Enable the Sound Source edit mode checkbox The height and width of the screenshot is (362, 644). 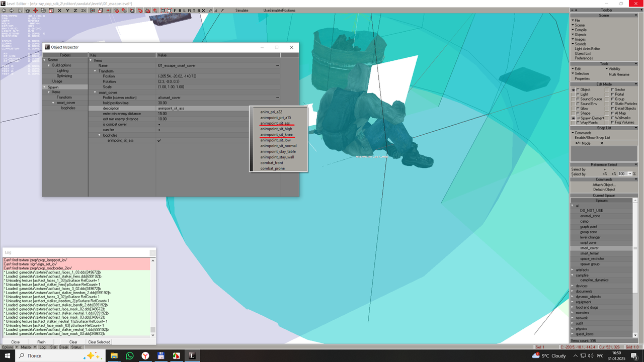pyautogui.click(x=578, y=99)
